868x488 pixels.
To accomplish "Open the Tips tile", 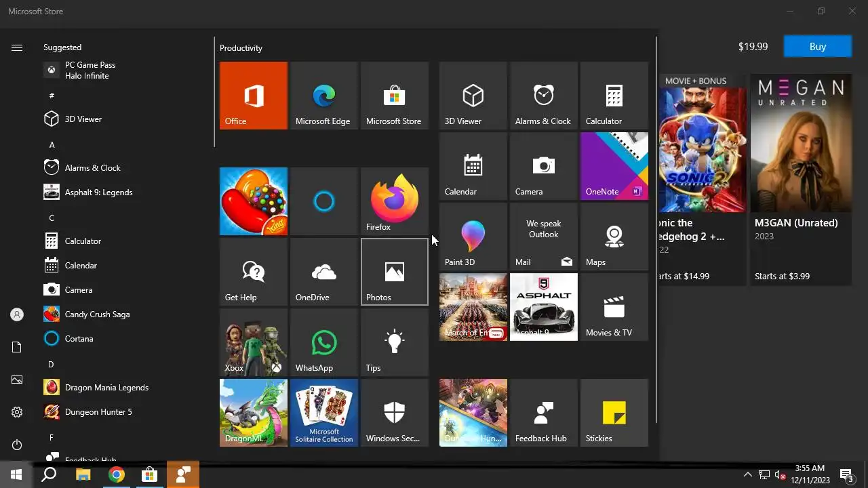I will [x=395, y=342].
